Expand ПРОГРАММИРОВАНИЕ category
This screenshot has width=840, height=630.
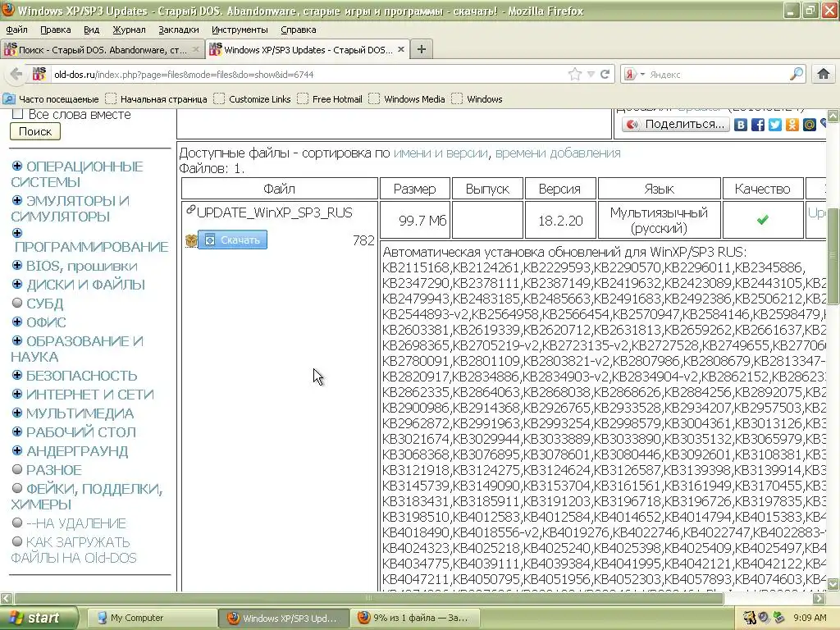[x=17, y=232]
